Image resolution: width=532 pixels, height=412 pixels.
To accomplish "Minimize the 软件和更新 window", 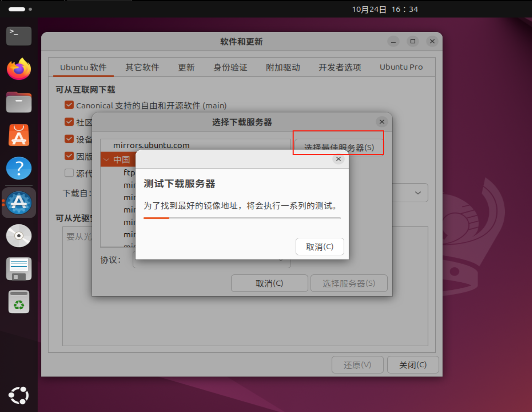I will coord(393,42).
